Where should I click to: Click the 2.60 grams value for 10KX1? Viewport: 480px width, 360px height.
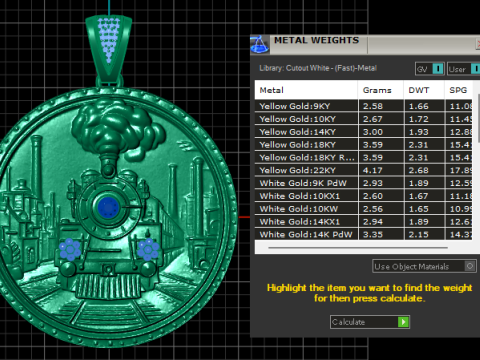[x=373, y=196]
